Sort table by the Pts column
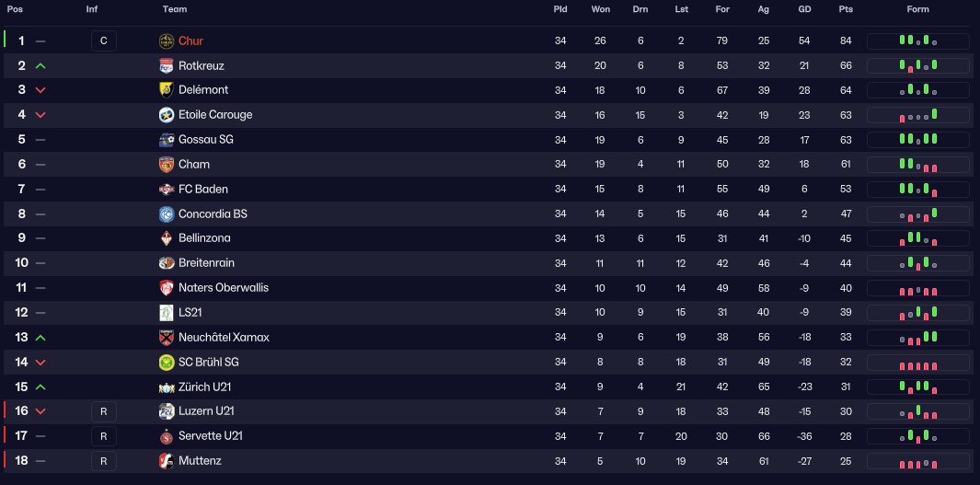 [846, 9]
